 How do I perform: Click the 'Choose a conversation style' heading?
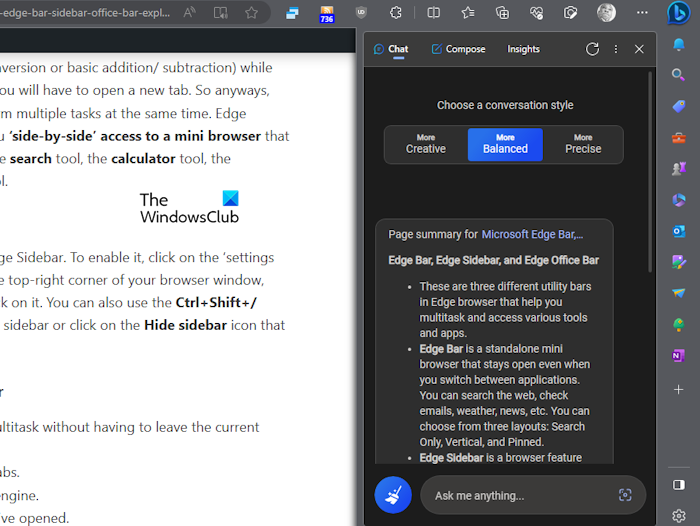click(505, 105)
